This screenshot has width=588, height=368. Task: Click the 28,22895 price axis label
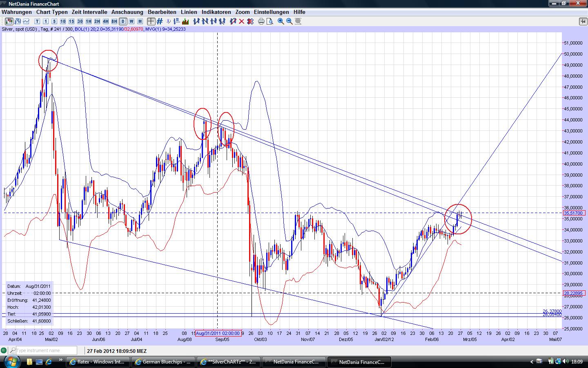click(x=575, y=293)
